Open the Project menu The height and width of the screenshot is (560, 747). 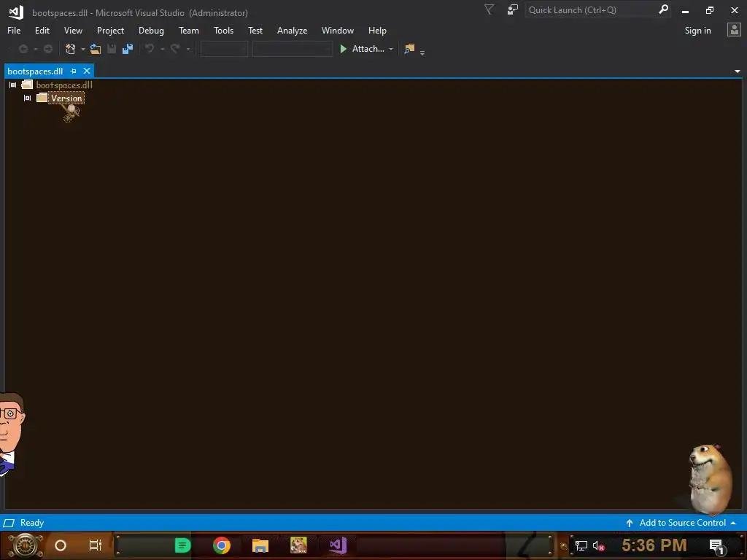coord(110,31)
